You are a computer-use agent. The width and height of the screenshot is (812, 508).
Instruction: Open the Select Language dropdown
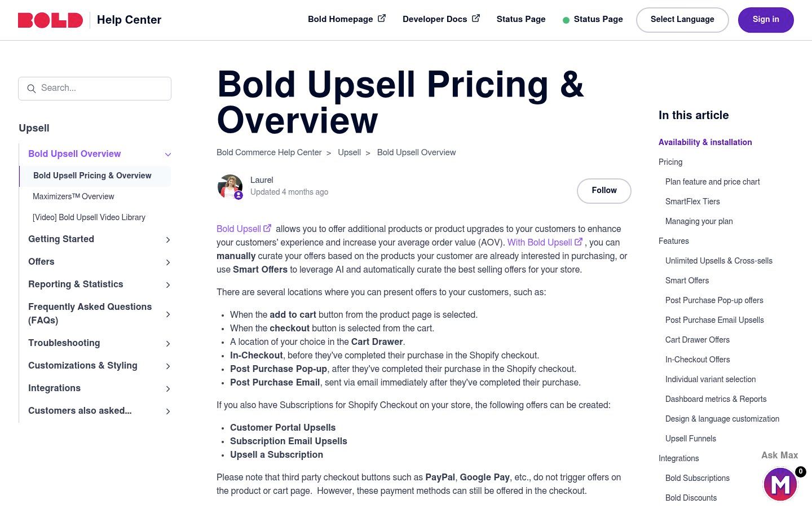682,19
